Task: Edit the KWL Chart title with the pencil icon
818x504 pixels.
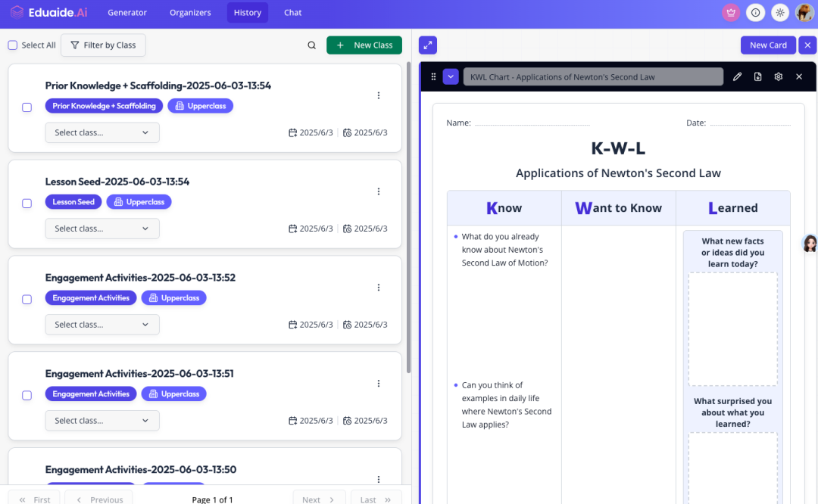Action: (737, 76)
